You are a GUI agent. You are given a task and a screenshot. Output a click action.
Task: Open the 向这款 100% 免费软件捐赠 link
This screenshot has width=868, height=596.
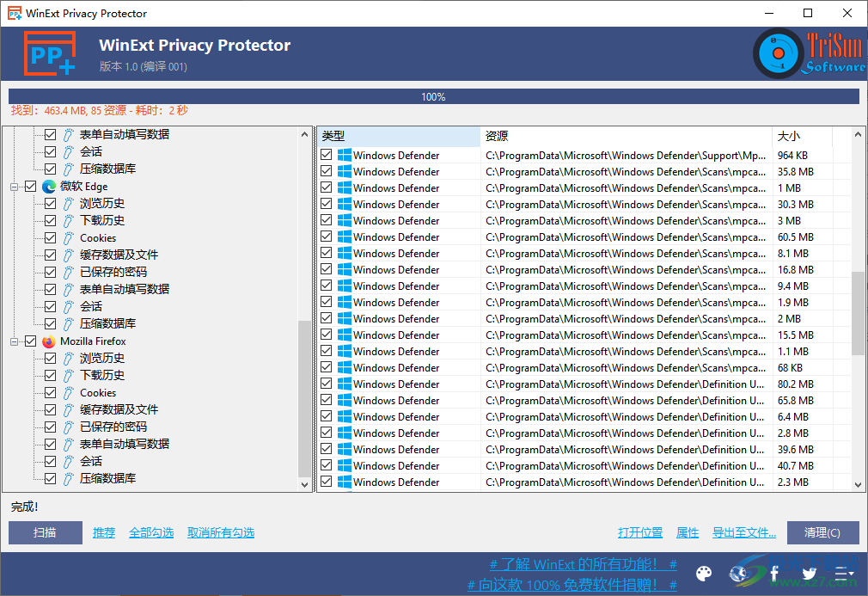pyautogui.click(x=572, y=584)
